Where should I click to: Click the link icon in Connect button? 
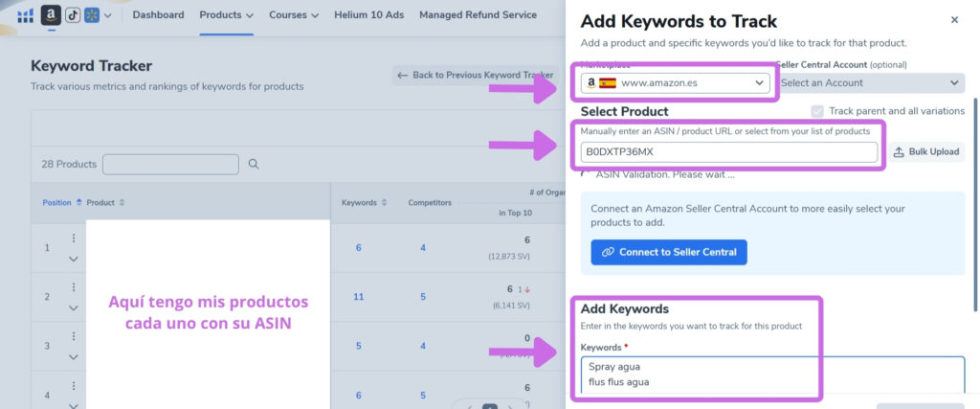click(608, 252)
